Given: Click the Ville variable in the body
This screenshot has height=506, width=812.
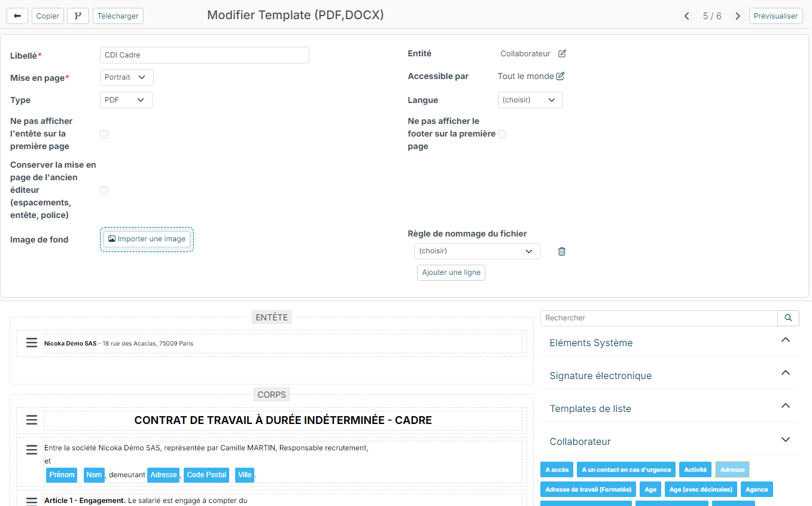Looking at the screenshot, I should 245,475.
